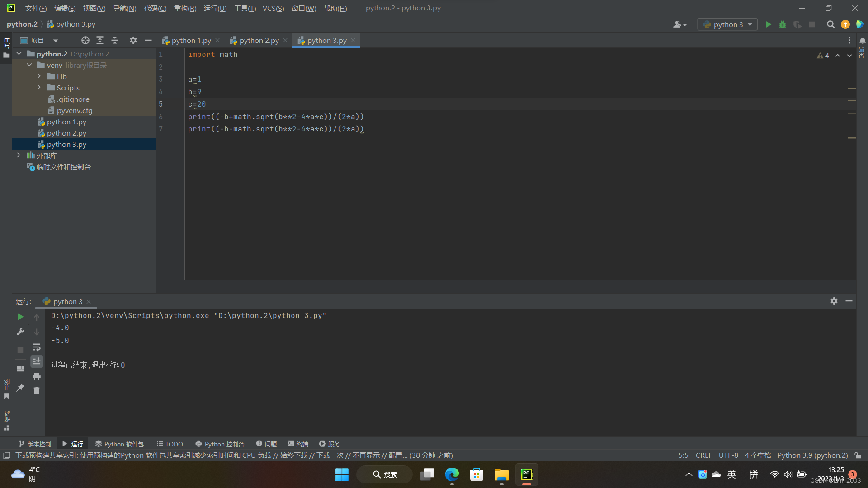Click the Debug bug icon
Screen dimensions: 868x488
coord(783,24)
